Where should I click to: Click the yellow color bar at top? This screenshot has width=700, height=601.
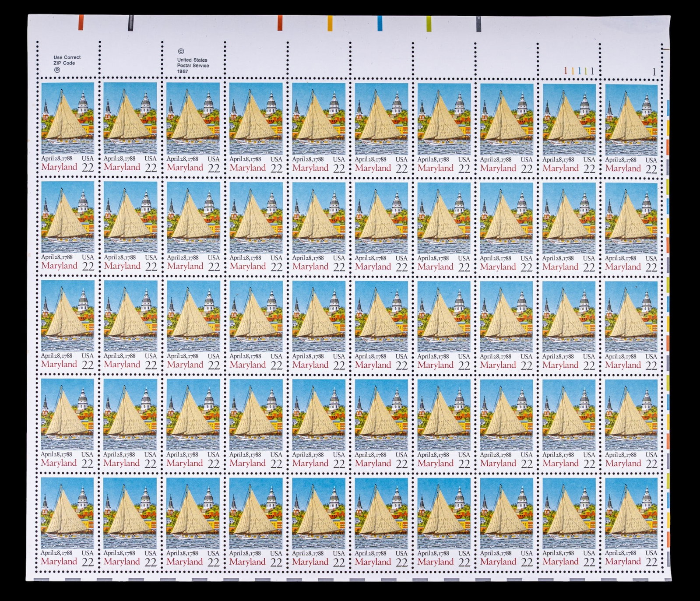(330, 23)
